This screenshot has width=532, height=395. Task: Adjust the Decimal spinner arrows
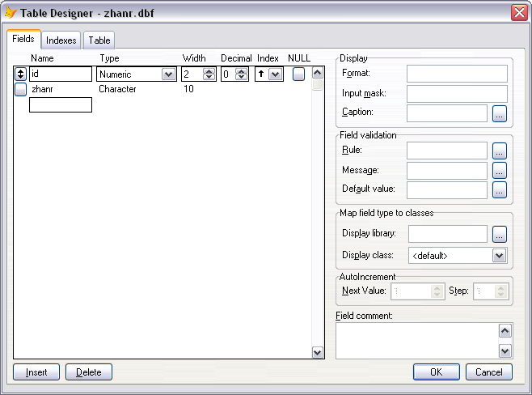(x=241, y=74)
